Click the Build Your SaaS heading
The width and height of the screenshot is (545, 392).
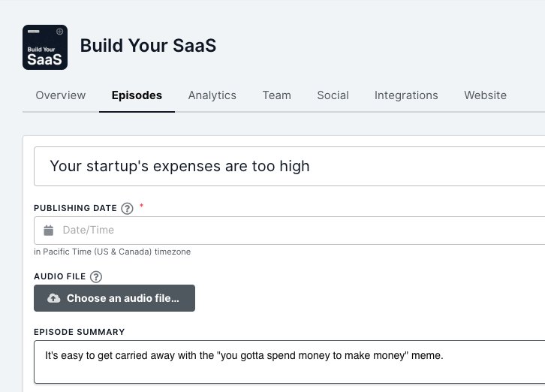coord(148,46)
